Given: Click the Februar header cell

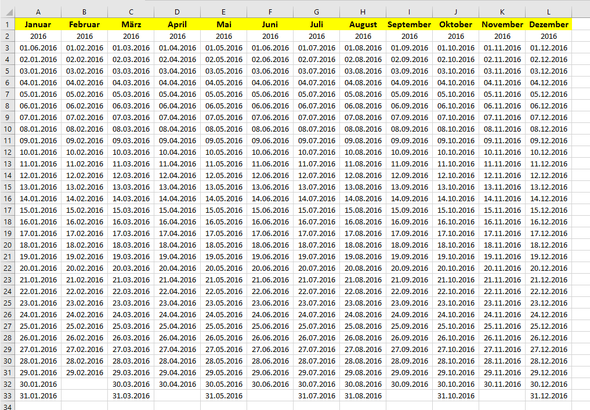Looking at the screenshot, I should coord(84,24).
